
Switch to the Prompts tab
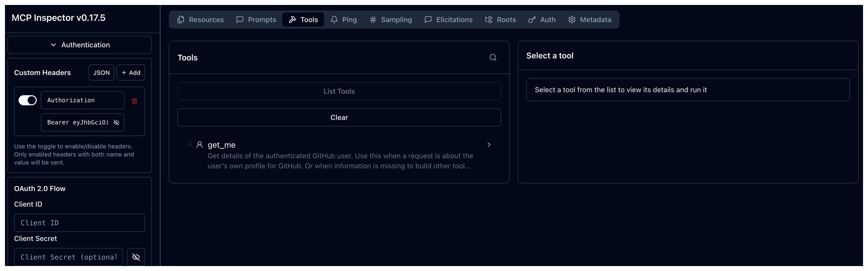(x=256, y=20)
